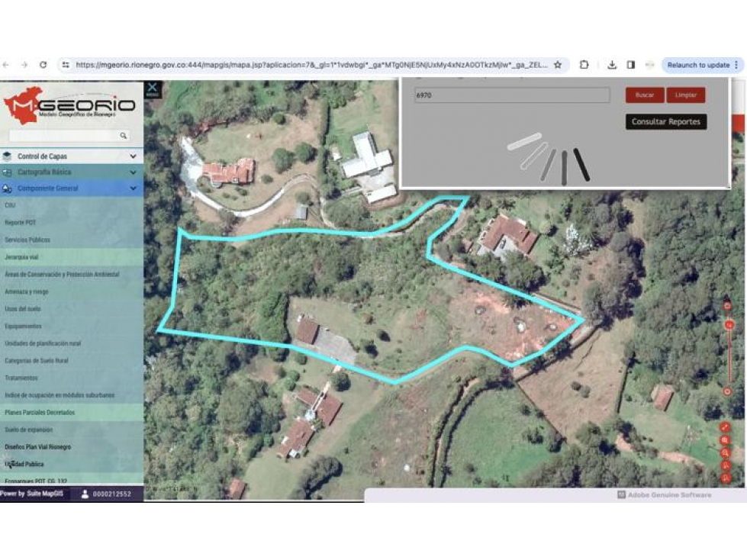Open browser downloads icon

(x=612, y=65)
